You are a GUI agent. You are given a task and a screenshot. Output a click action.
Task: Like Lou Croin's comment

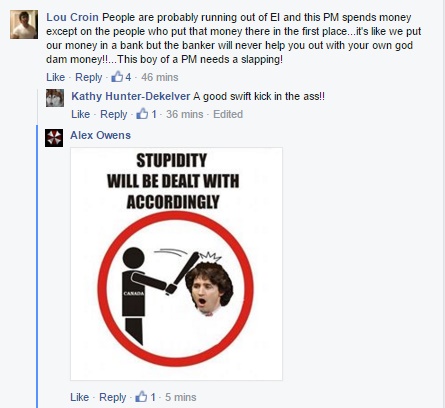click(x=55, y=77)
